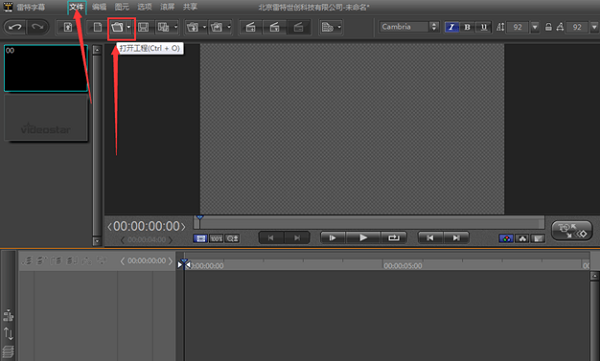Click the second clapperboard icon
Viewport: 600px width, 361px height.
(x=274, y=27)
